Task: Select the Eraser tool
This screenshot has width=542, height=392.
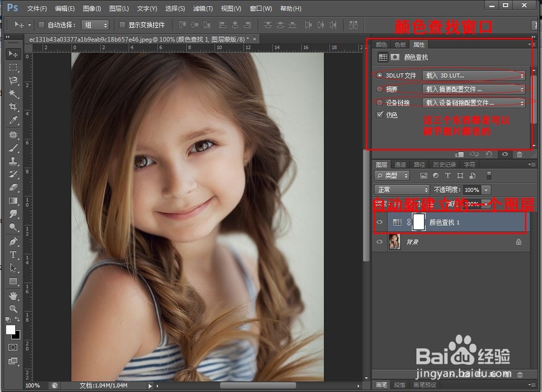Action: [13, 188]
